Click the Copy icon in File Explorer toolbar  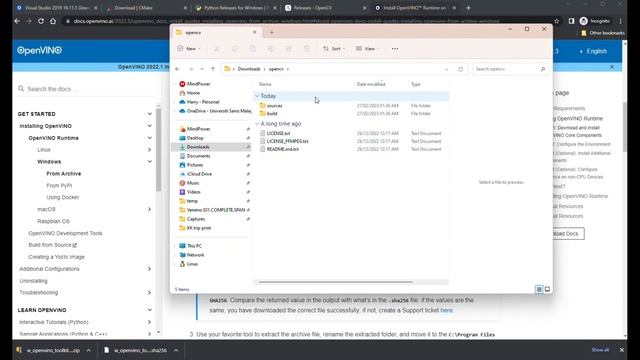pyautogui.click(x=235, y=49)
